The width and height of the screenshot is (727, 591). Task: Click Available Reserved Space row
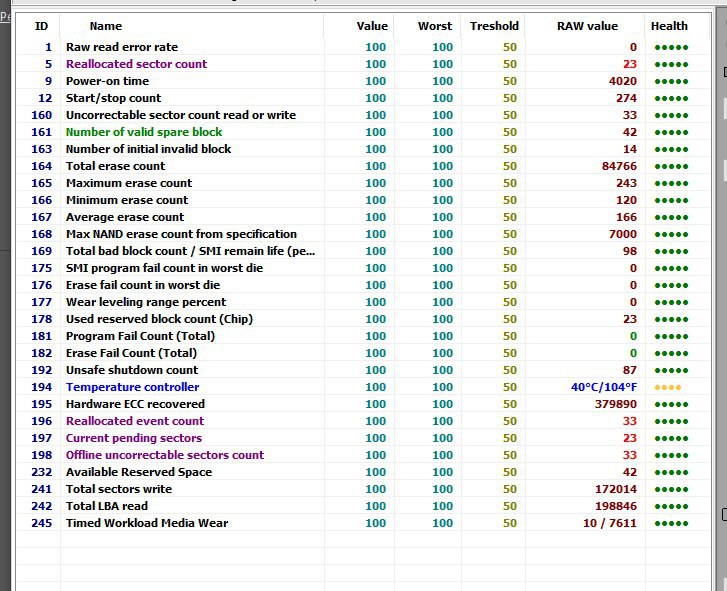point(363,472)
